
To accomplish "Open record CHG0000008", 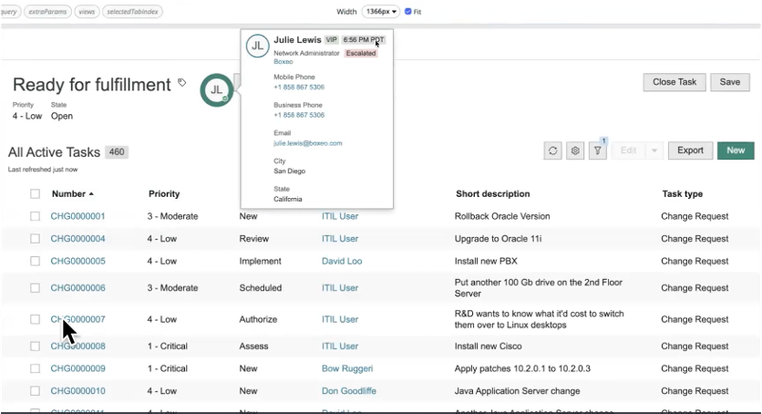I will pyautogui.click(x=78, y=346).
